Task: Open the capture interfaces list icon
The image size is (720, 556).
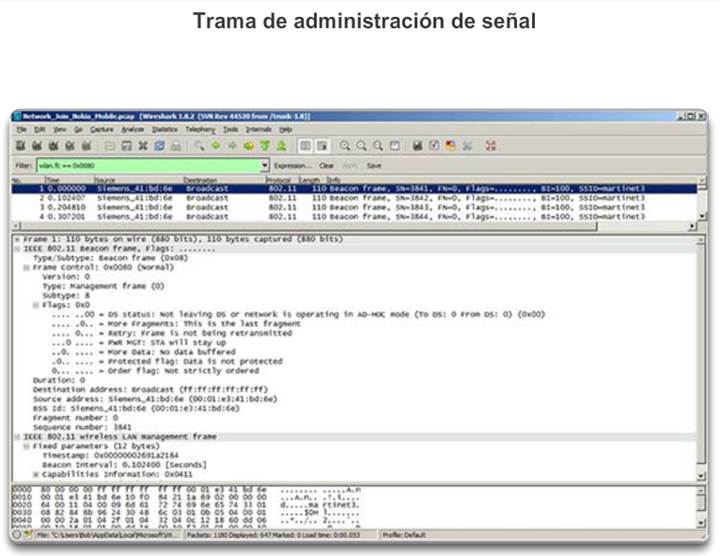Action: tap(20, 146)
